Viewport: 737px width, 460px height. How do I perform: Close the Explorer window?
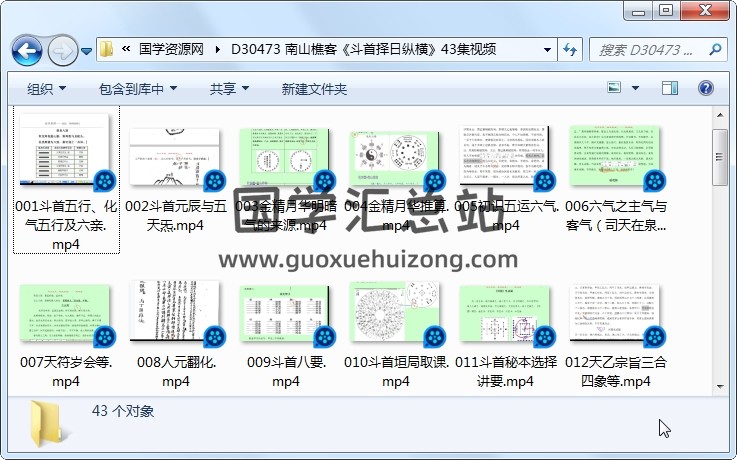pyautogui.click(x=705, y=10)
